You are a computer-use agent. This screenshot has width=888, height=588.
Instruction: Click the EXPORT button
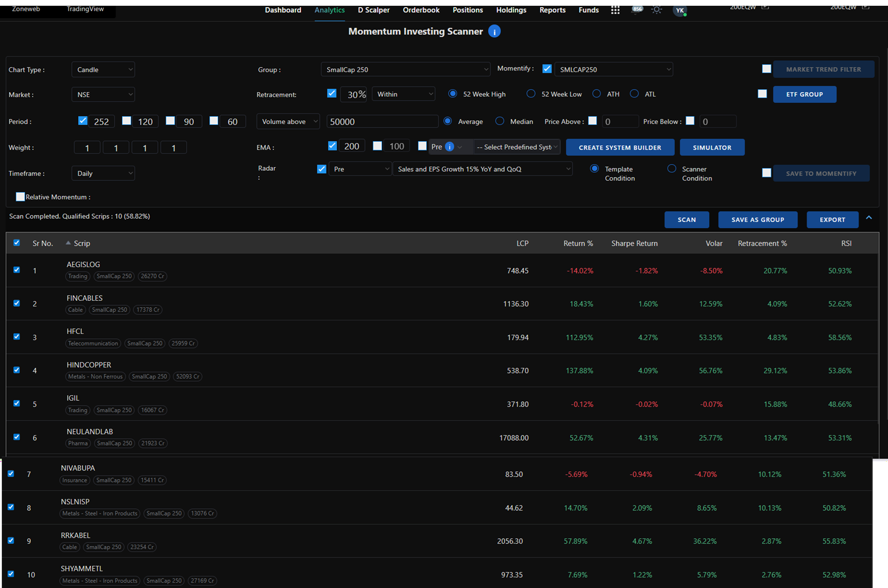pyautogui.click(x=832, y=220)
